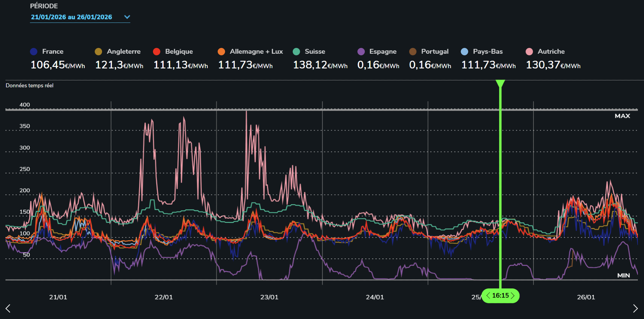644x319 pixels.
Task: Go to next period with right arrow
Action: pyautogui.click(x=635, y=308)
